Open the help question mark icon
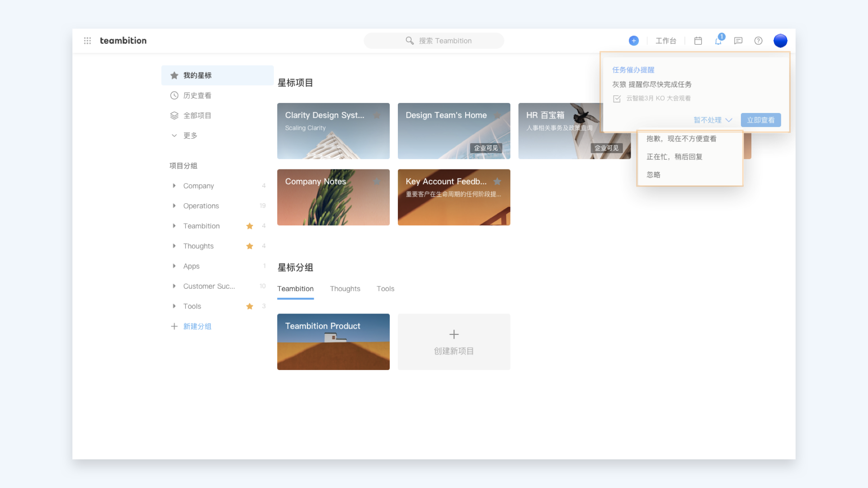The image size is (868, 488). point(759,41)
